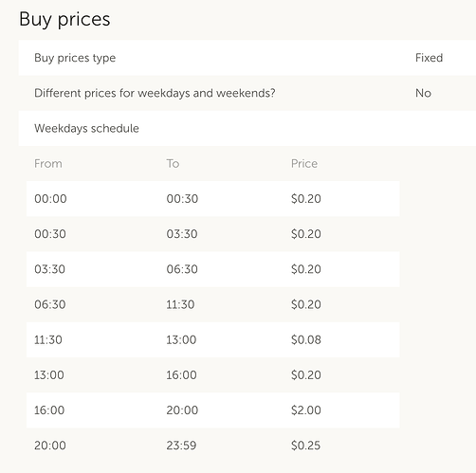This screenshot has width=476, height=473.
Task: Click the Weekdays schedule row
Action: click(x=247, y=128)
